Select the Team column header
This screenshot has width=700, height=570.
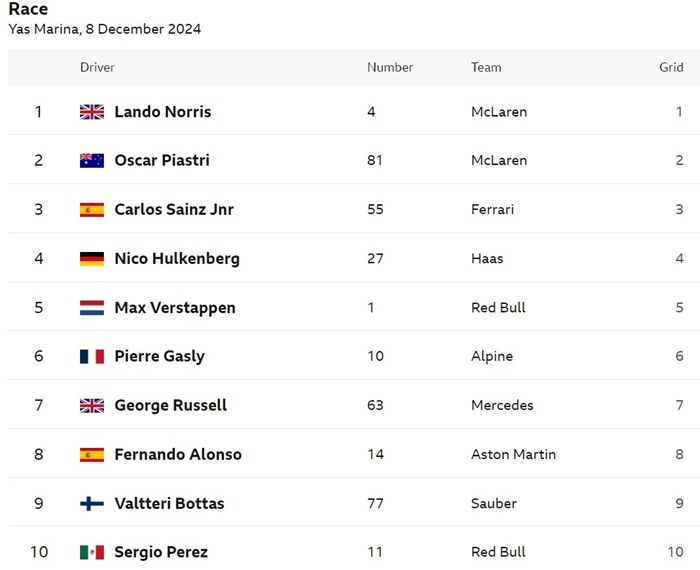(x=486, y=67)
